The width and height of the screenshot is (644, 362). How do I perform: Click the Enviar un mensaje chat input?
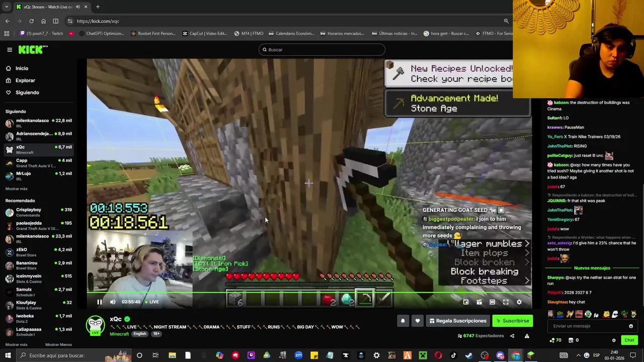coord(591,326)
